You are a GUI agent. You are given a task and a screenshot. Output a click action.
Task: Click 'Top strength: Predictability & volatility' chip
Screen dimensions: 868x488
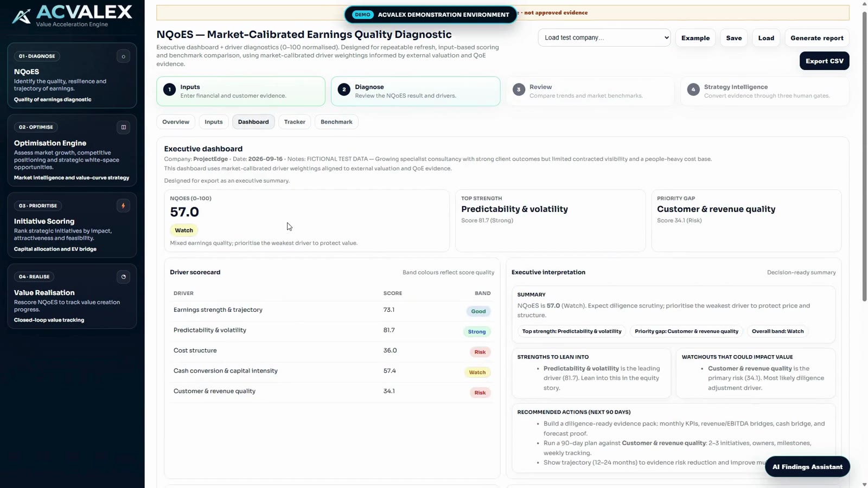[572, 331]
